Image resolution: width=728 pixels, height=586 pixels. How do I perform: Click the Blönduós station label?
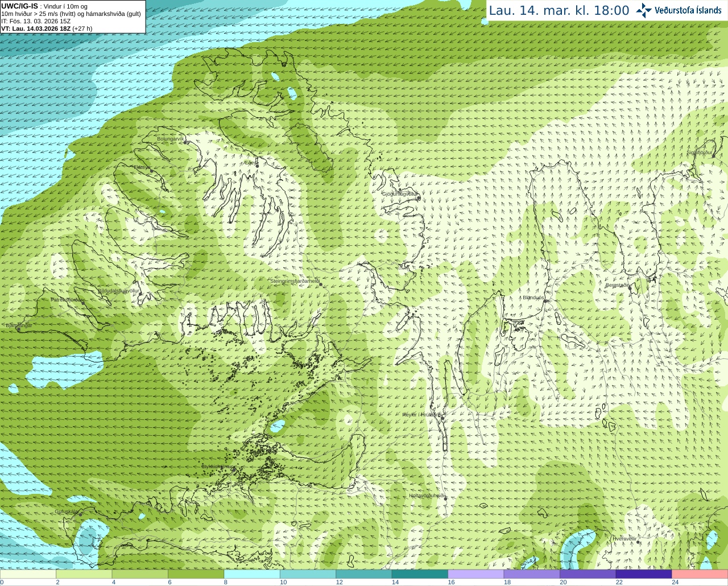pyautogui.click(x=533, y=298)
